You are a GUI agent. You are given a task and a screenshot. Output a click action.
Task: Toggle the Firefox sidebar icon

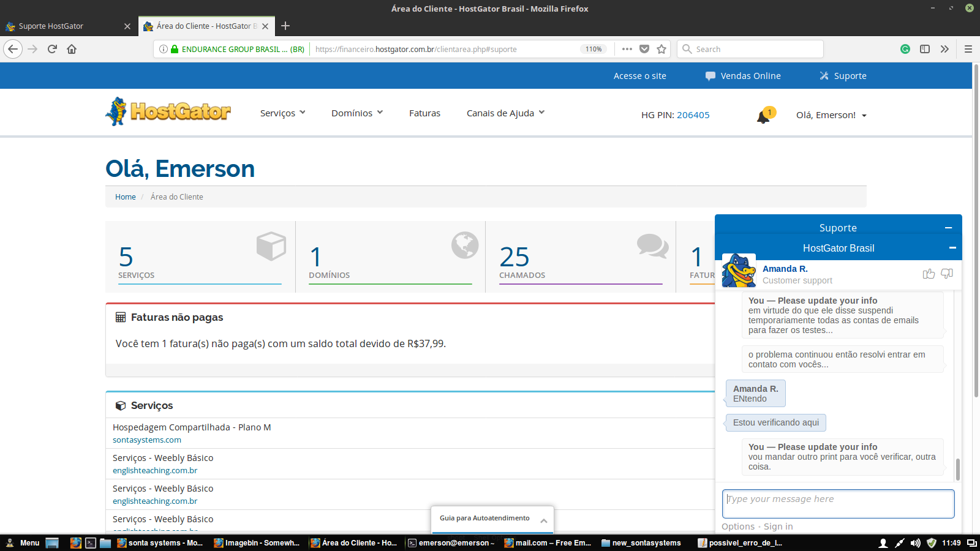point(925,49)
